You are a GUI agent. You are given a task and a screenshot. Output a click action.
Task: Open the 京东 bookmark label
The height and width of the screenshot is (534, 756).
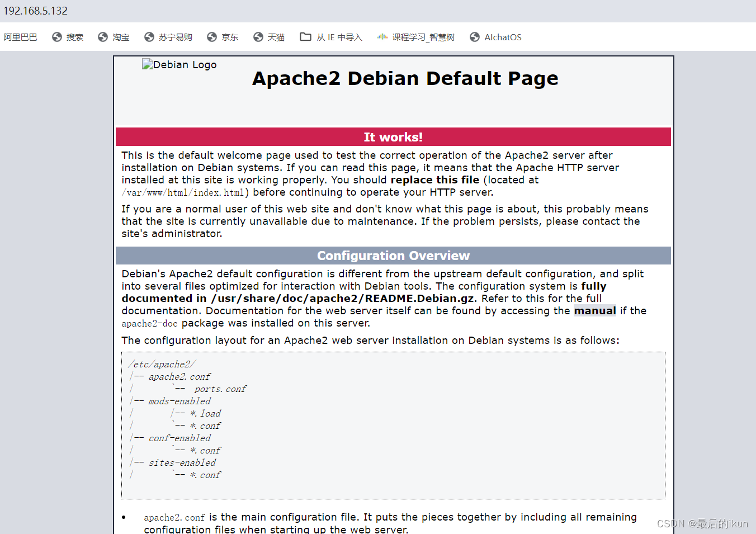tap(230, 37)
